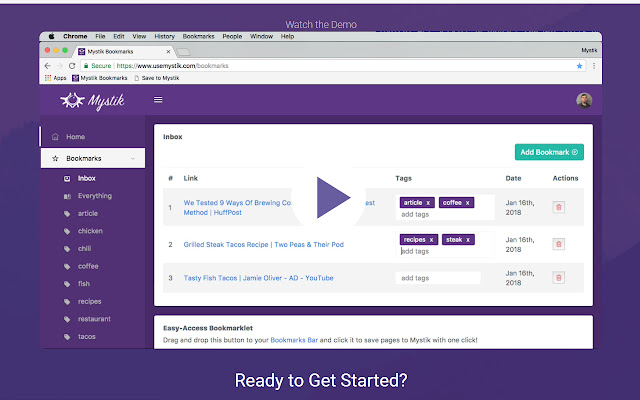Viewport: 640px width, 400px height.
Task: Click the Date column header
Action: pos(513,178)
